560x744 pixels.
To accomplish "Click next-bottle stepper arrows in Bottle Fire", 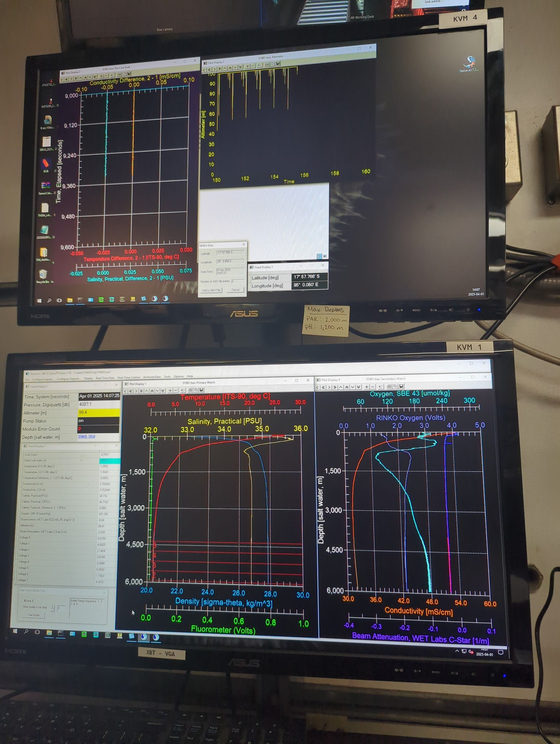I will pos(52,608).
